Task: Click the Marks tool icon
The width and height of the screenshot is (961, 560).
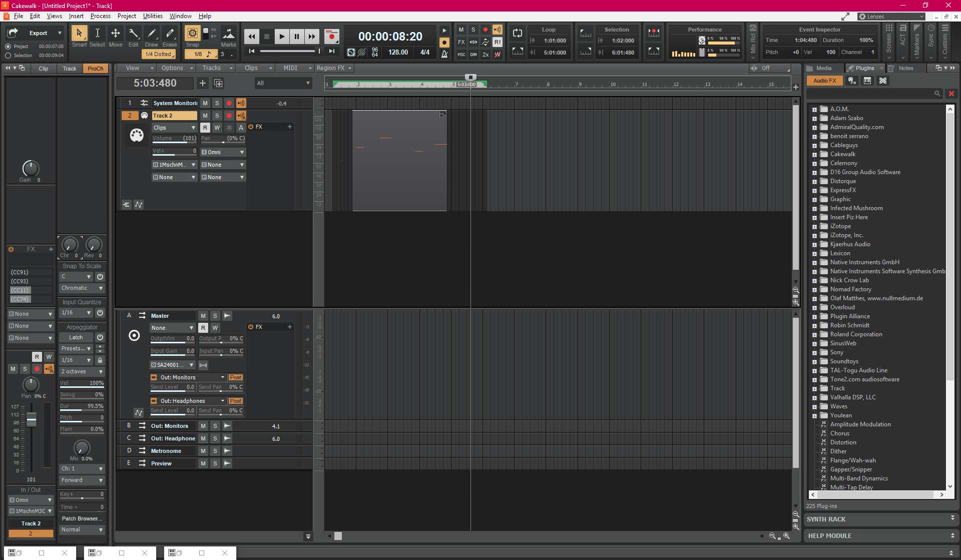Action: click(229, 34)
